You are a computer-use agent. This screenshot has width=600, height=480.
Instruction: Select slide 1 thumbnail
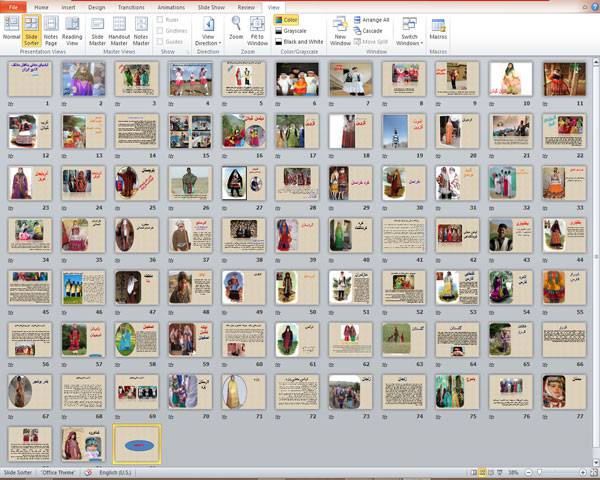click(30, 79)
